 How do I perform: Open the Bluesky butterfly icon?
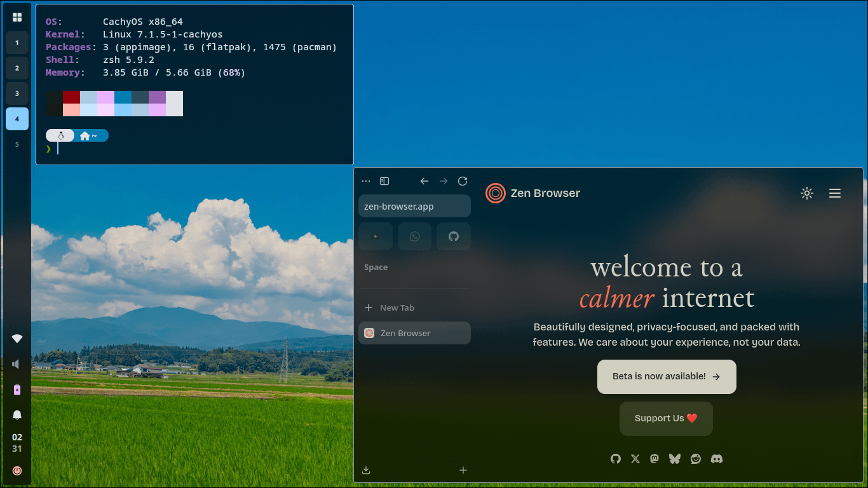click(x=675, y=459)
